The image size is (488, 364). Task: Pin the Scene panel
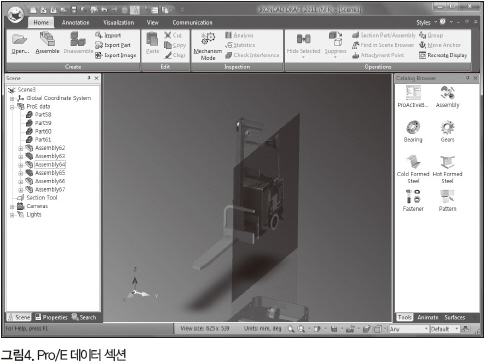tap(89, 78)
